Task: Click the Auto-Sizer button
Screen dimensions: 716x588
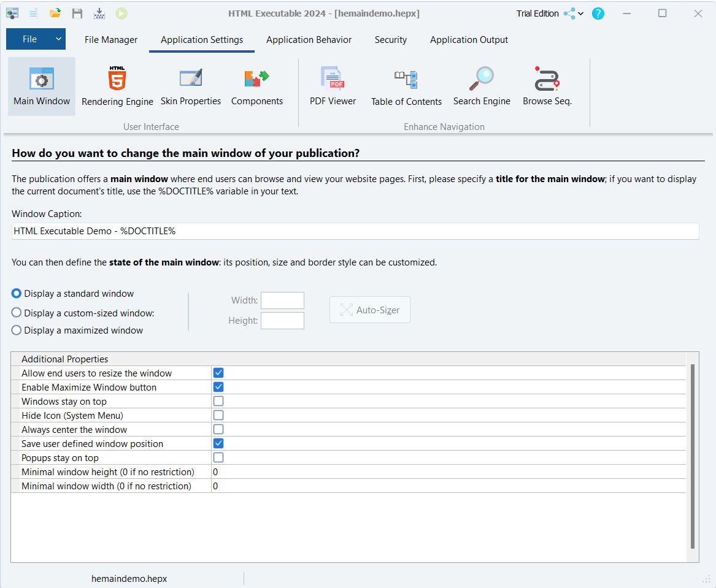Action: pyautogui.click(x=370, y=310)
